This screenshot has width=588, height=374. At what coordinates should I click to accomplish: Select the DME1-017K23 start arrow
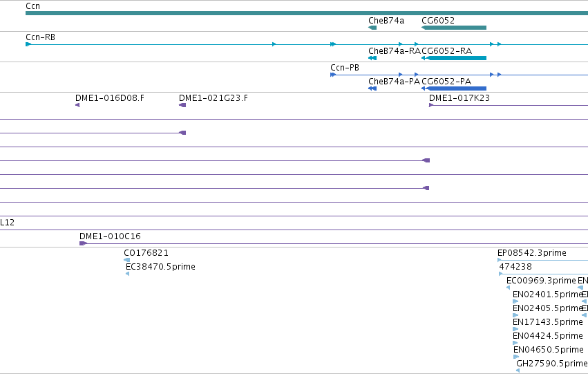(x=431, y=105)
